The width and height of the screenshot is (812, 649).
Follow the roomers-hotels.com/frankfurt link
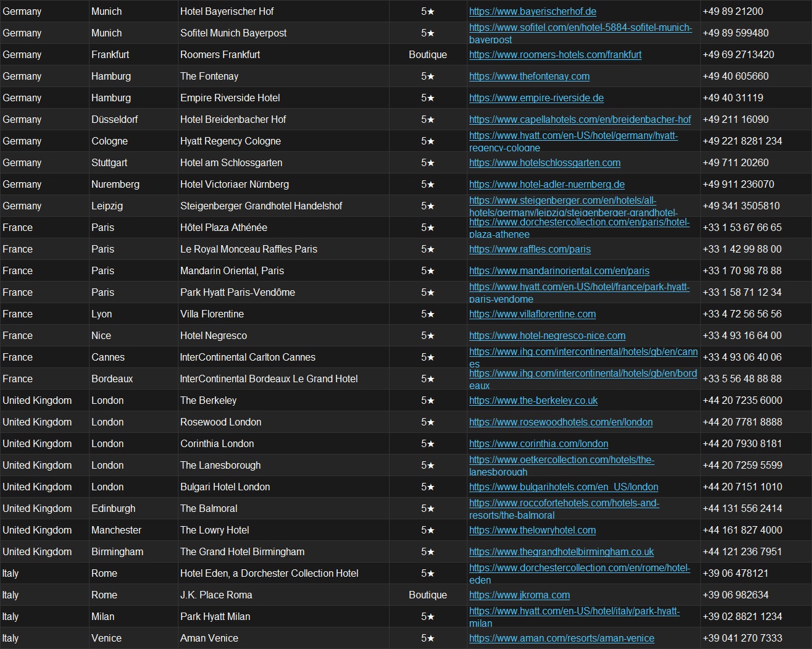tap(555, 54)
